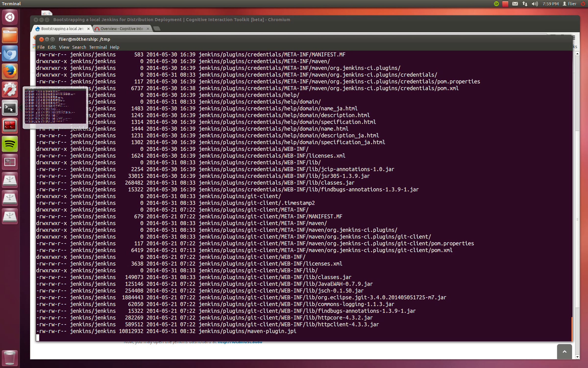Click the scroll-to-top arrow button

pyautogui.click(x=564, y=352)
